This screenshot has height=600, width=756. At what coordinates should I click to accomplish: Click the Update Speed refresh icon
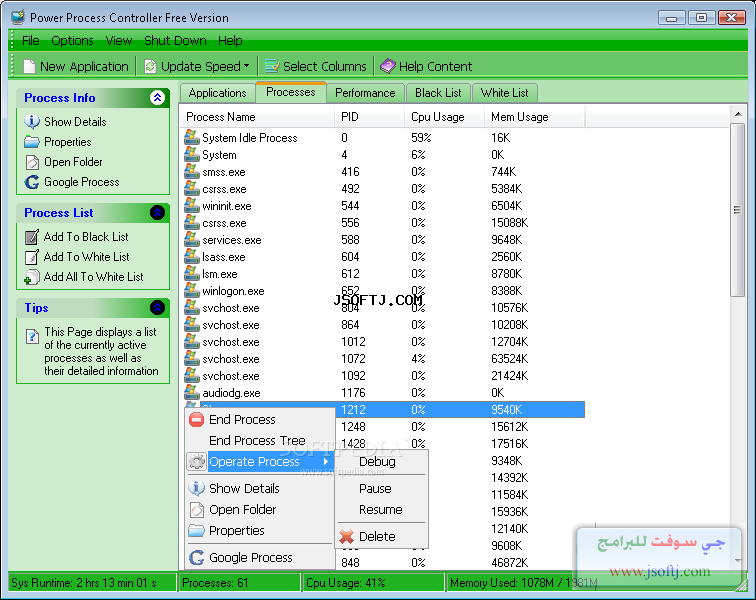point(150,67)
